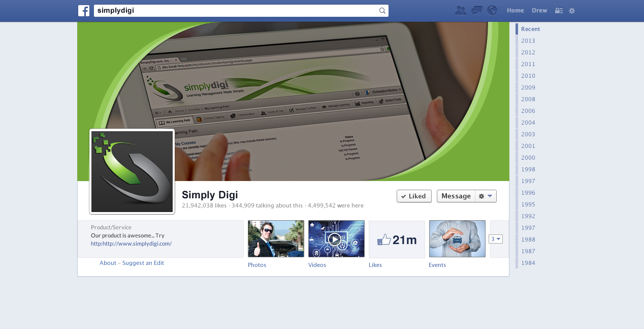The image size is (644, 329).
Task: Click the privacy shortcuts lock icon
Action: tap(559, 11)
